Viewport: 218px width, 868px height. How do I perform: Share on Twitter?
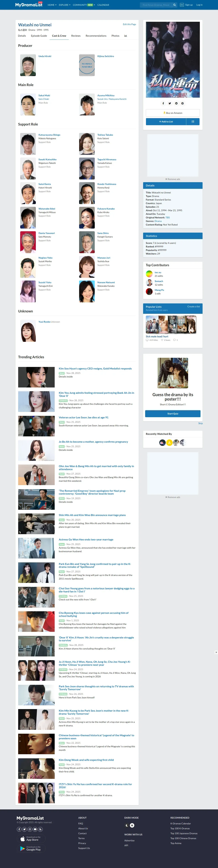pos(169,103)
